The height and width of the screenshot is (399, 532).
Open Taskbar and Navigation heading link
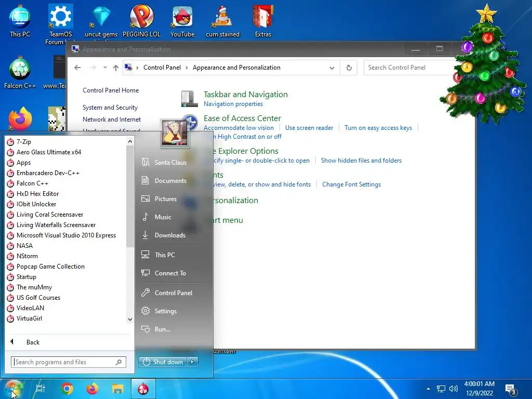coord(246,95)
